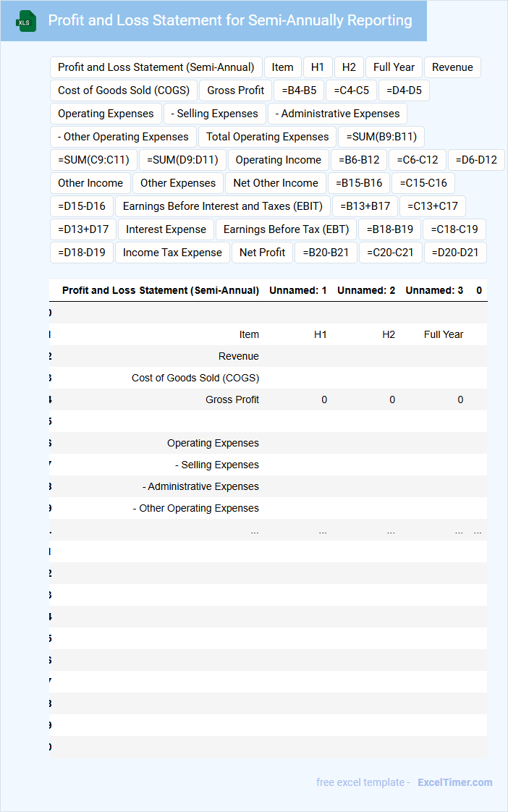Click the '=D4-D5' formula tag

point(404,90)
